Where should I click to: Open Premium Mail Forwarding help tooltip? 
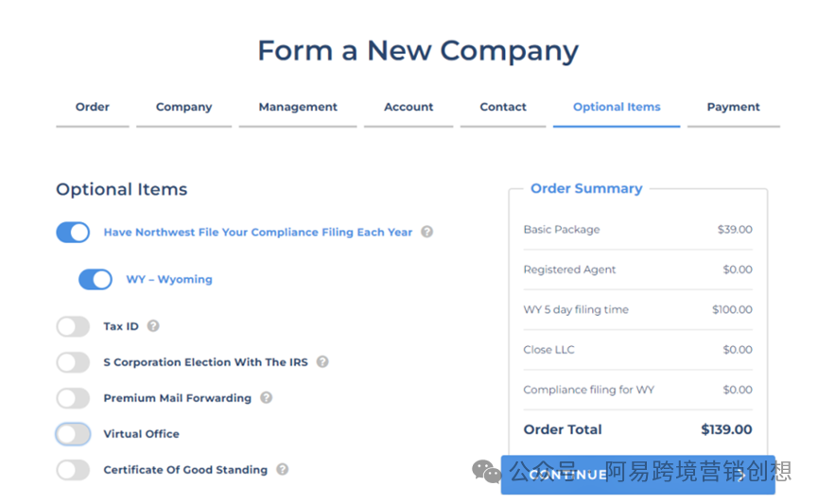point(266,397)
